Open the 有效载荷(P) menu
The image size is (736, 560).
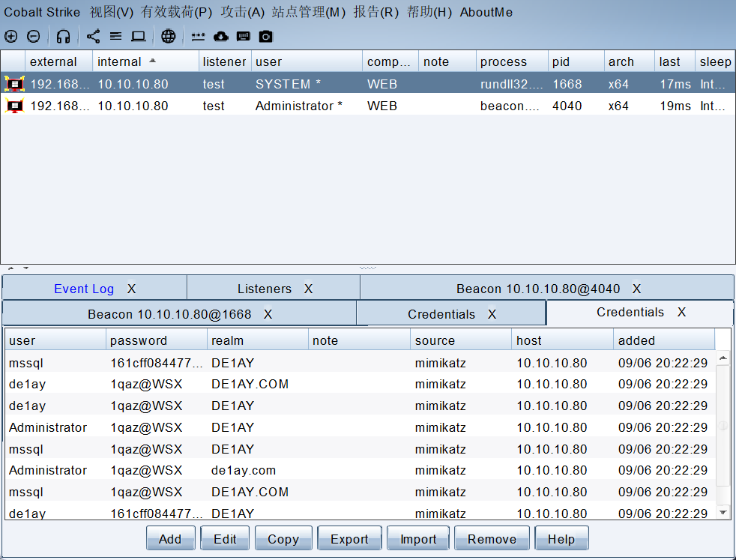click(x=176, y=12)
